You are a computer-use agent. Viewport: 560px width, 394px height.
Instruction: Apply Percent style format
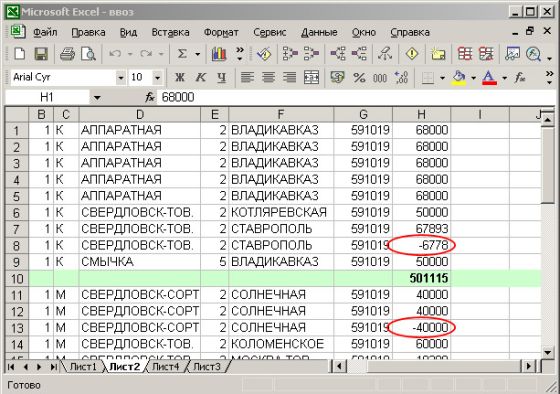coord(359,77)
